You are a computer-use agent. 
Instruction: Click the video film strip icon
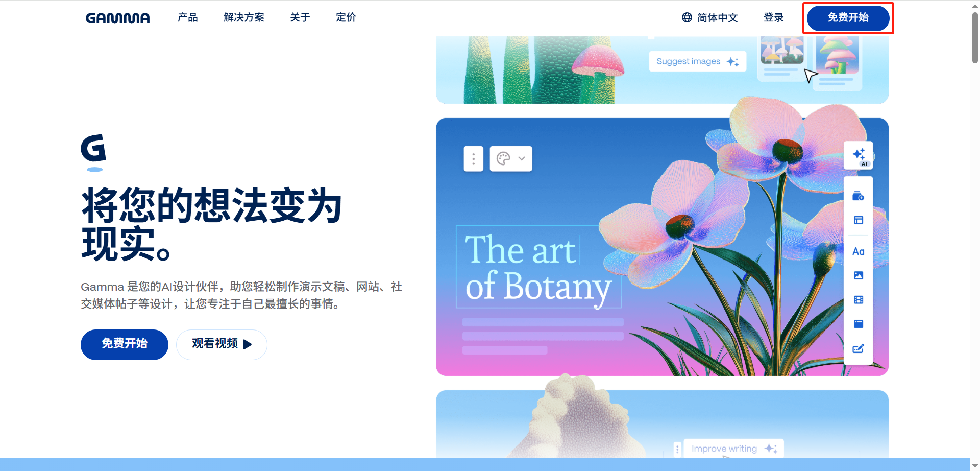coord(858,300)
